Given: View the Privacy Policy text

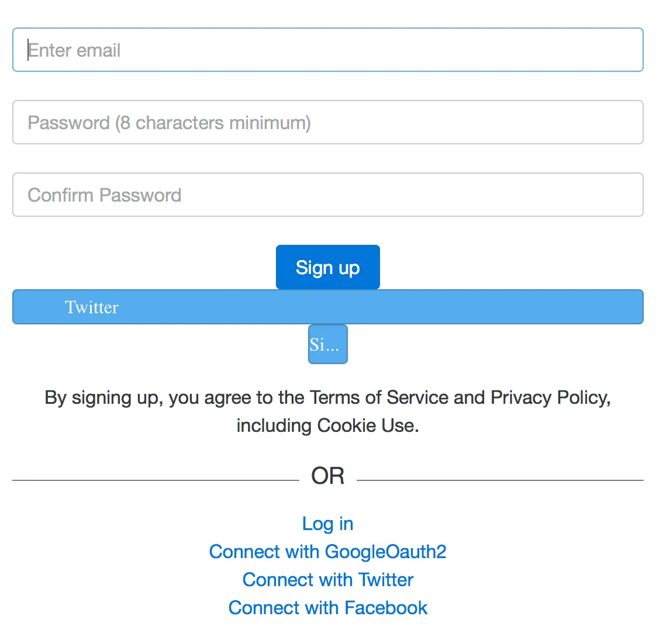Looking at the screenshot, I should [548, 398].
